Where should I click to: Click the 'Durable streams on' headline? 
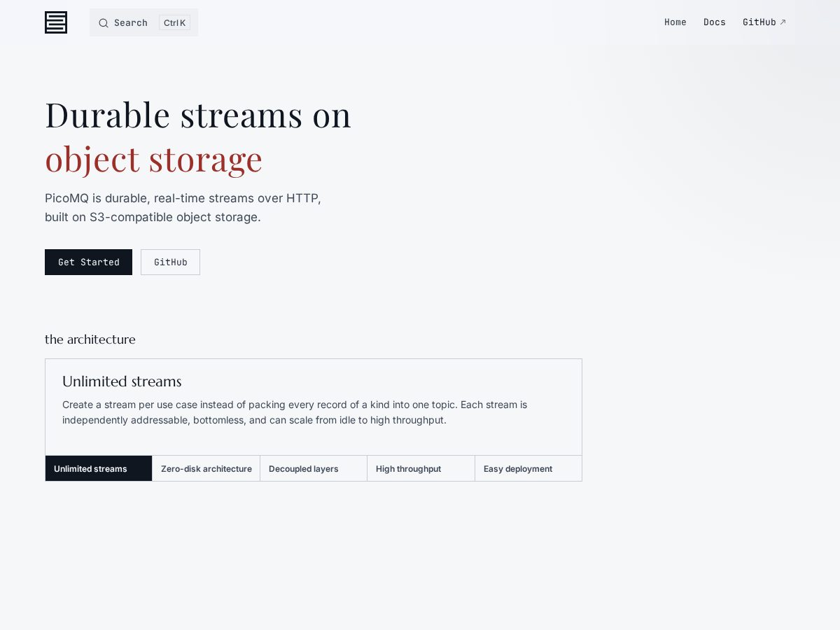pyautogui.click(x=198, y=115)
